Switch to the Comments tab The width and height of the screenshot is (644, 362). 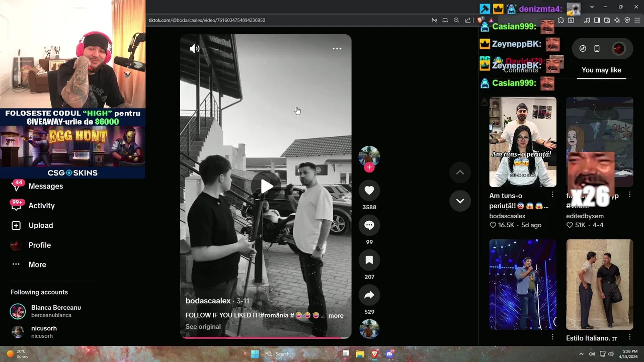[521, 70]
